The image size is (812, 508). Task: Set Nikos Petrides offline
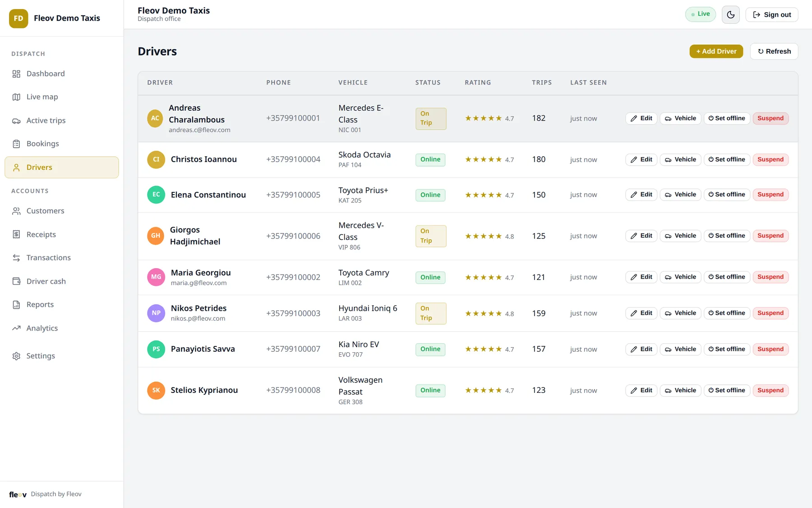727,313
